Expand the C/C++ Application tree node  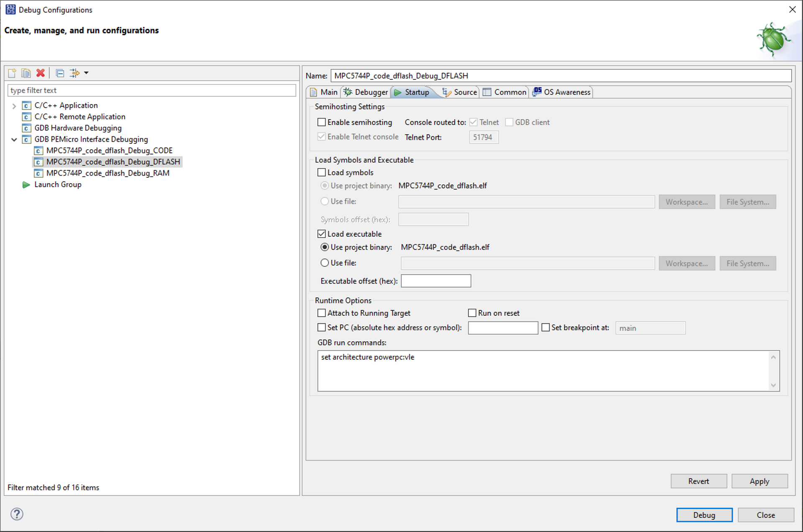[14, 106]
